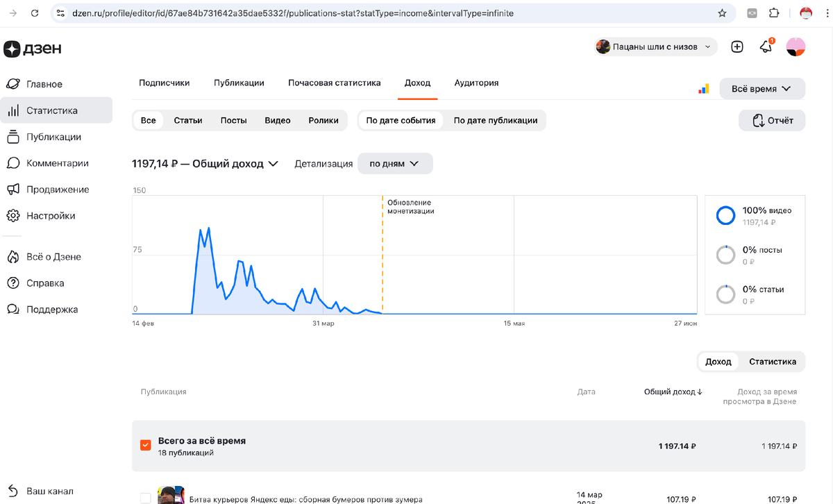
Task: Click the Поддержка sidebar link text
Action: (52, 310)
